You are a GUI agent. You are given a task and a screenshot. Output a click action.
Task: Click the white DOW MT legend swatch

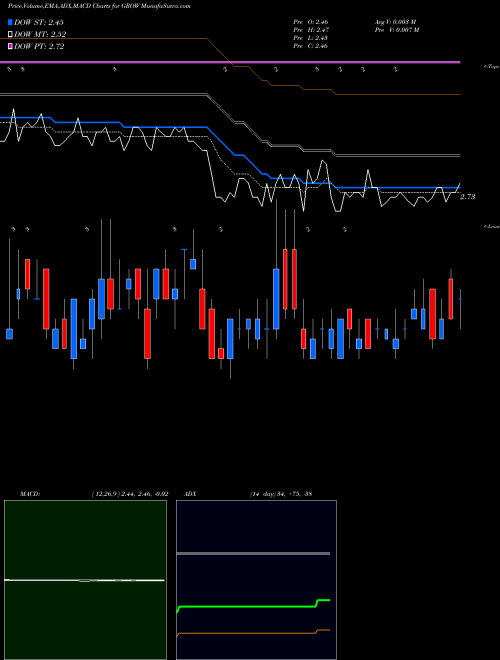10,34
